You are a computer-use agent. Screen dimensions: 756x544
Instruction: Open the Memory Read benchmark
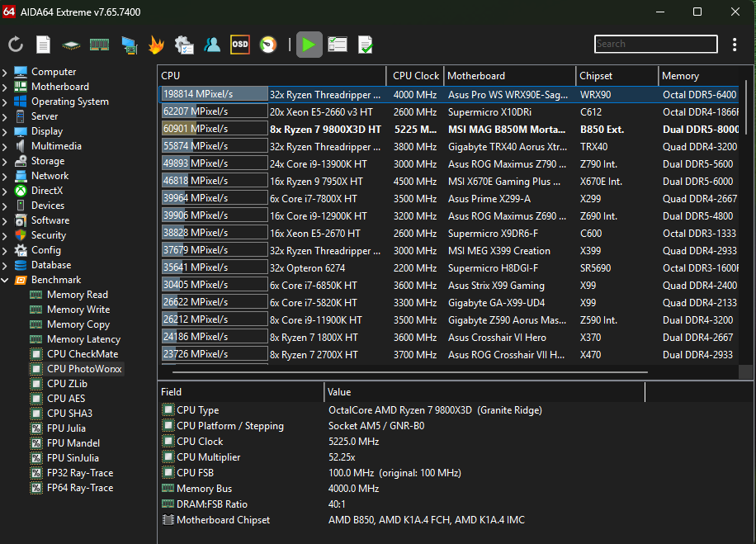77,295
